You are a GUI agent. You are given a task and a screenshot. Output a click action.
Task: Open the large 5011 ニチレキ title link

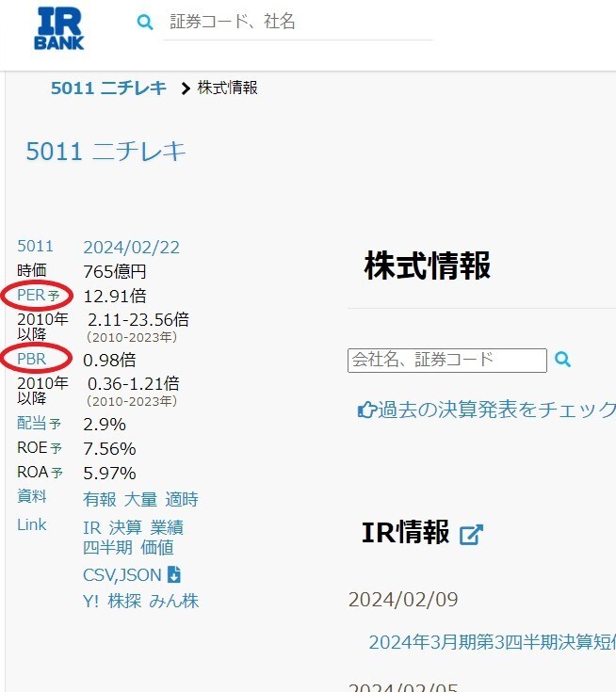click(x=105, y=152)
